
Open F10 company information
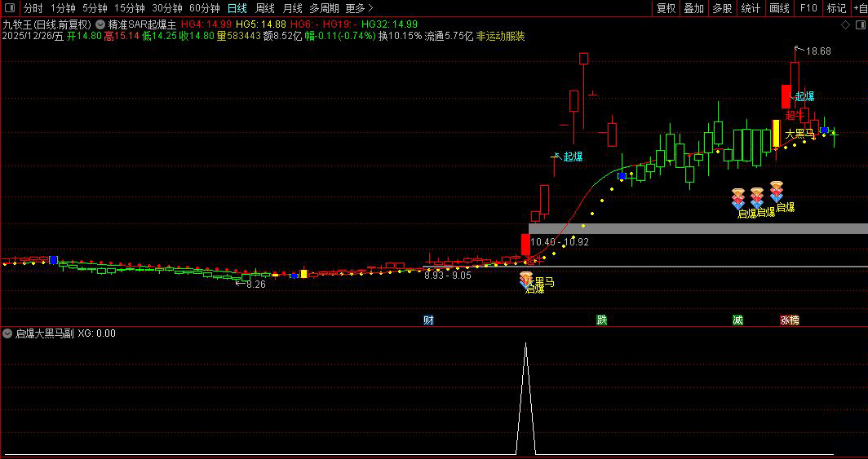[x=808, y=8]
